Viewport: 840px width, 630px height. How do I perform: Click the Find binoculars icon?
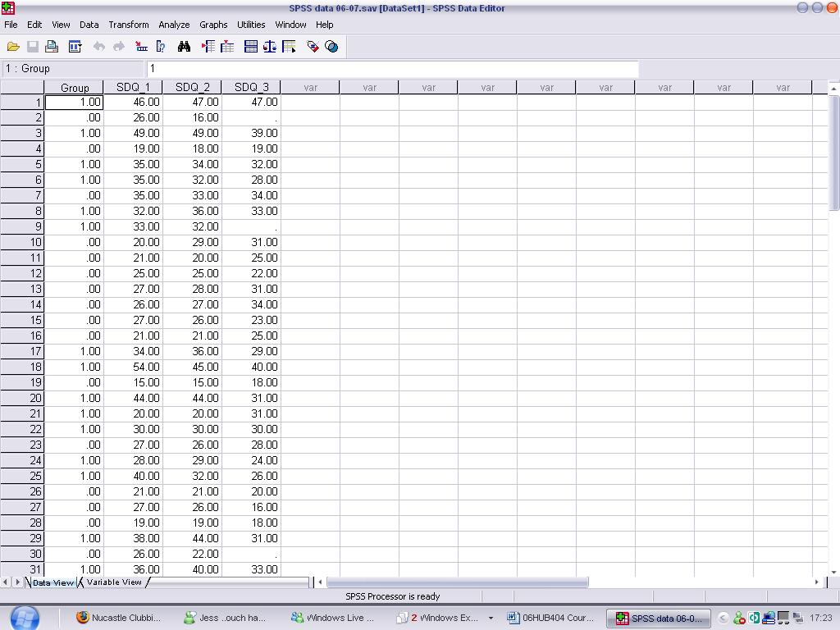click(x=184, y=47)
